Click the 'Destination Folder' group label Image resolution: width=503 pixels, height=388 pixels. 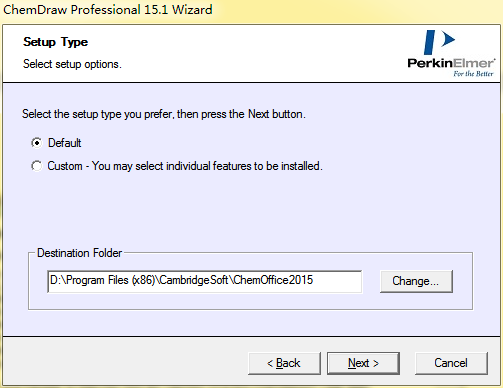tap(79, 253)
